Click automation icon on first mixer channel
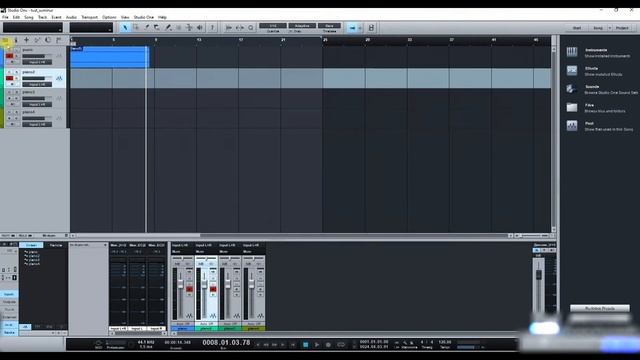Image resolution: width=640 pixels, height=360 pixels. coord(189,316)
